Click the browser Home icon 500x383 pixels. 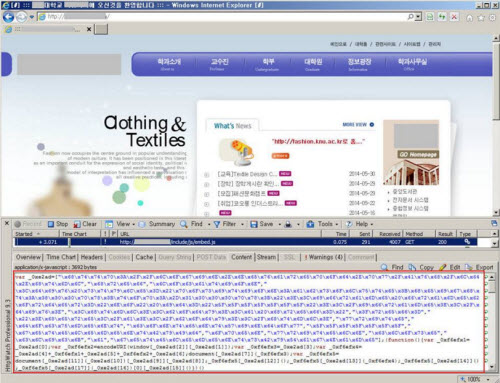[469, 18]
